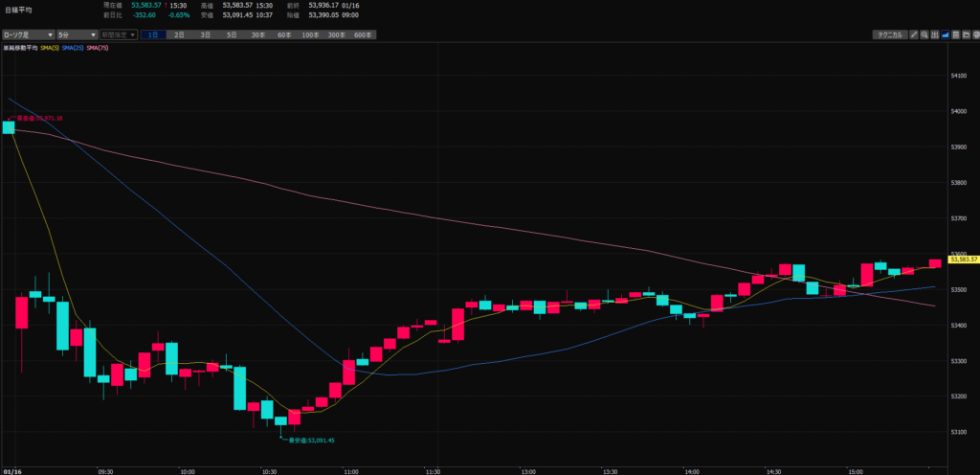The width and height of the screenshot is (980, 475).
Task: Click the save chart settings icon
Action: click(x=955, y=34)
